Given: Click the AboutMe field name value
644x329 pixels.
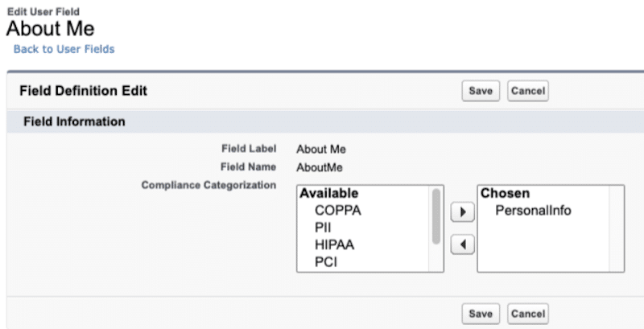Looking at the screenshot, I should 318,167.
